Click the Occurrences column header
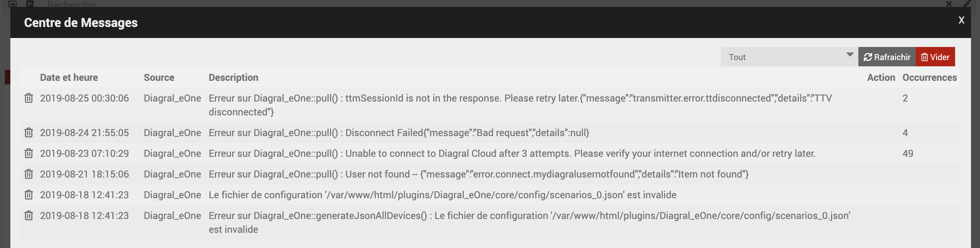Screen dimensions: 980x248 (930, 78)
